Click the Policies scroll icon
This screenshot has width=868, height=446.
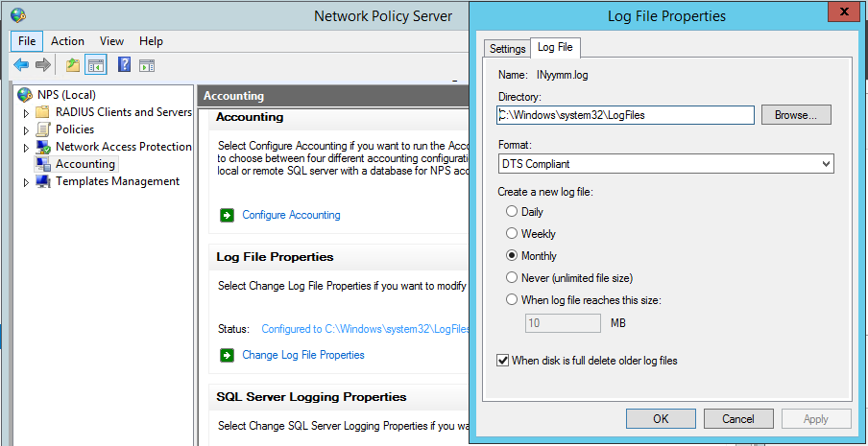42,129
